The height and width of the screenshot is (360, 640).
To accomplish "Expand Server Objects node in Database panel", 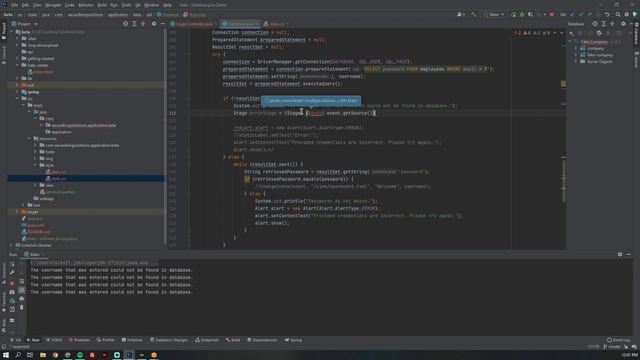I will 576,61.
